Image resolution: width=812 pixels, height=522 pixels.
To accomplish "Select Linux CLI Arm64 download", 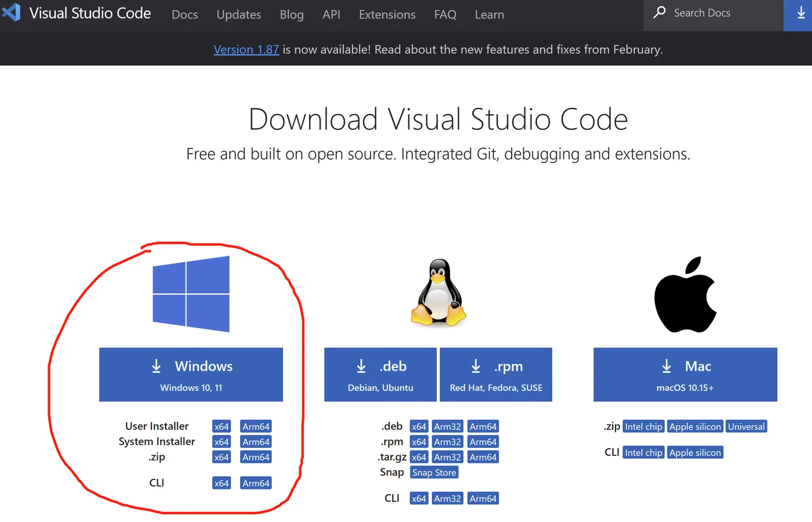I will point(483,498).
